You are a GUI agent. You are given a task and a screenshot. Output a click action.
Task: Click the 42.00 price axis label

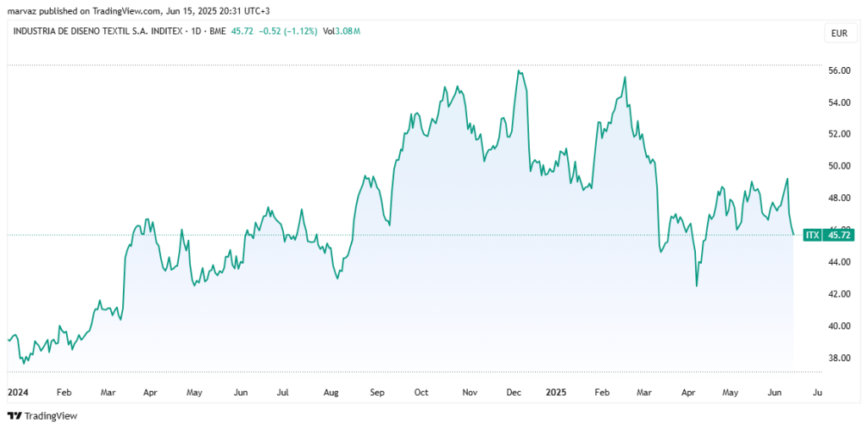pos(839,294)
